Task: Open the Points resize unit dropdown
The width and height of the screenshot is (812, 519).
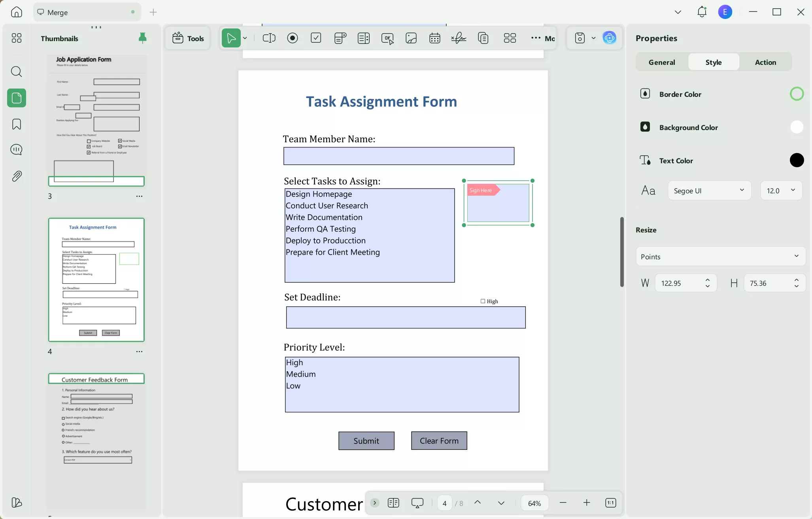Action: pos(720,257)
